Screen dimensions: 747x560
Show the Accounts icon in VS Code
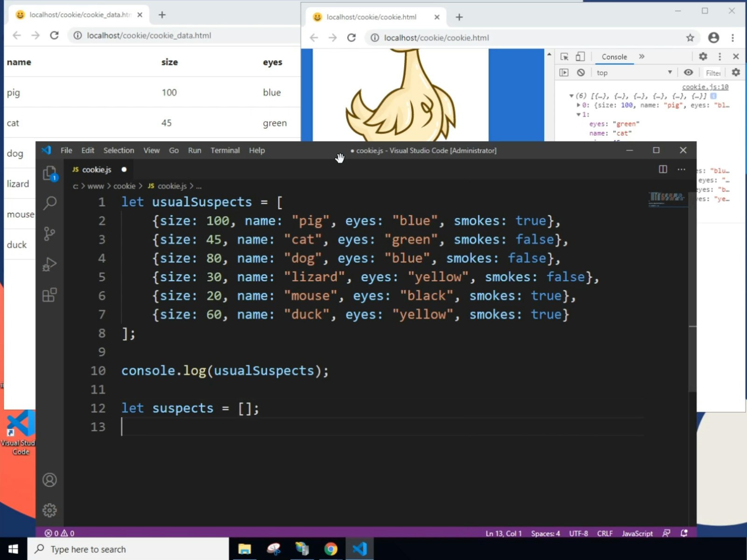tap(50, 480)
